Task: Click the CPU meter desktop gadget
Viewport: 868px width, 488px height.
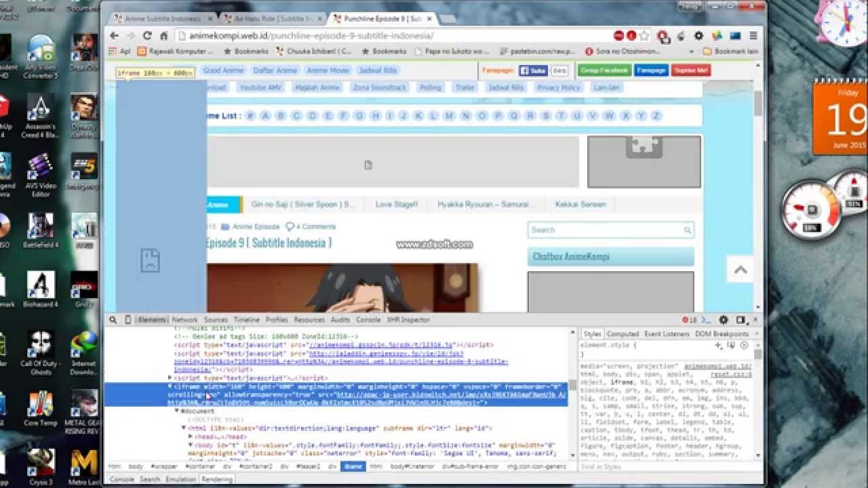Action: pyautogui.click(x=812, y=211)
